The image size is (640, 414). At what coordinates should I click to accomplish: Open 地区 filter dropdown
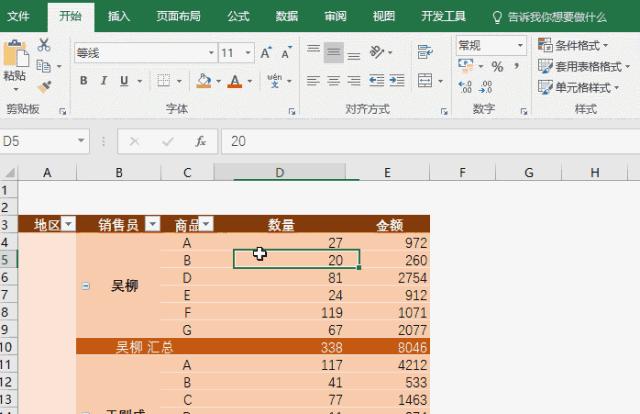coord(69,224)
